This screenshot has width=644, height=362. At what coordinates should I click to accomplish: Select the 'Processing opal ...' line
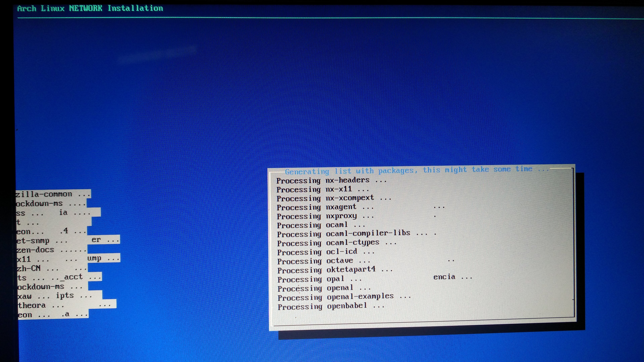(x=320, y=279)
